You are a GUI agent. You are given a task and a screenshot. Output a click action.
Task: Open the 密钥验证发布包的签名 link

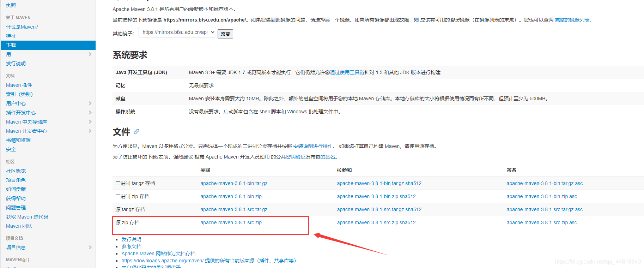click(x=310, y=157)
